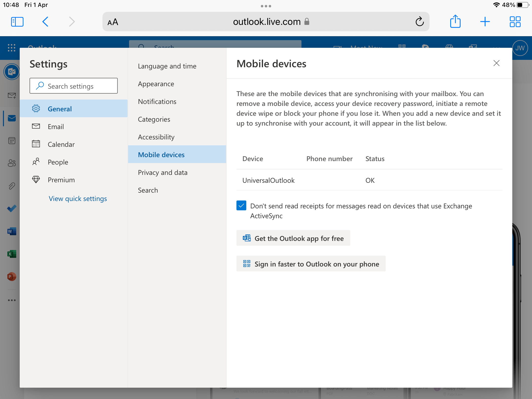Open Search settings section
The height and width of the screenshot is (399, 532).
[x=177, y=190]
